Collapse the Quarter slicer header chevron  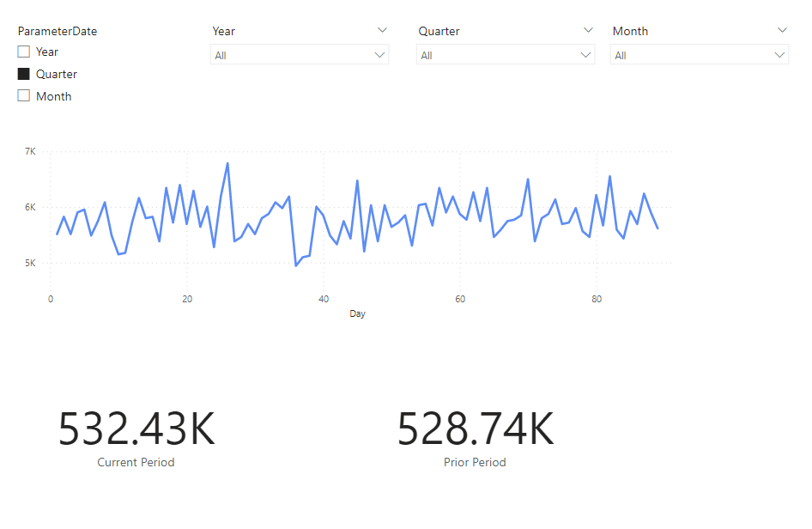(x=588, y=31)
